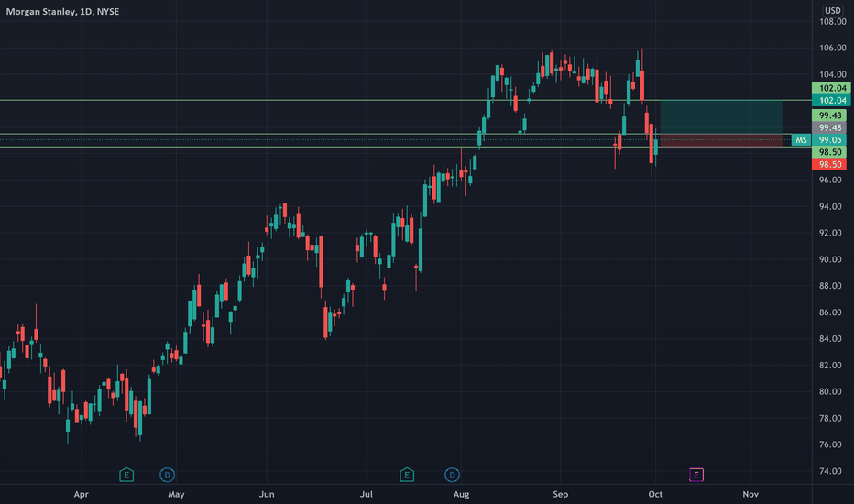Screen dimensions: 854x504
Task: Select the red 98.50 stop price label
Action: [x=829, y=164]
